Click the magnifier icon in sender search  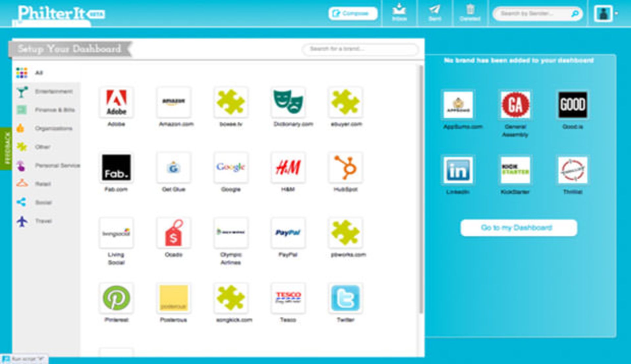tap(575, 14)
